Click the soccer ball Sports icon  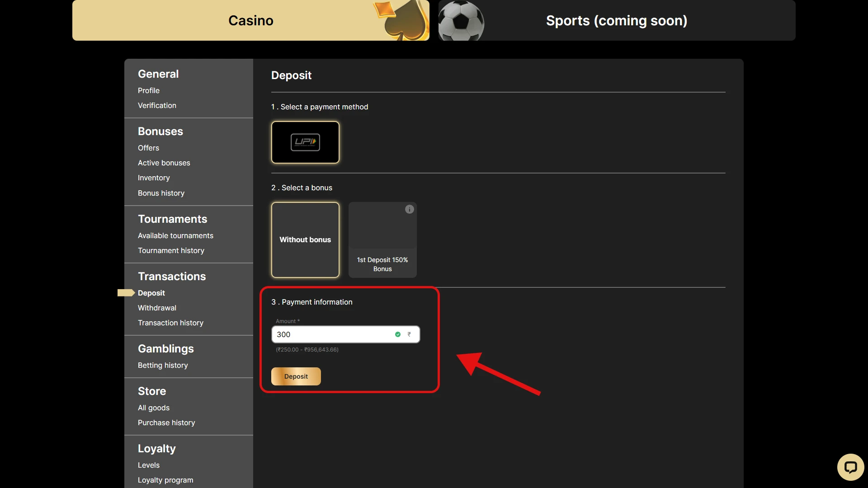pos(461,21)
